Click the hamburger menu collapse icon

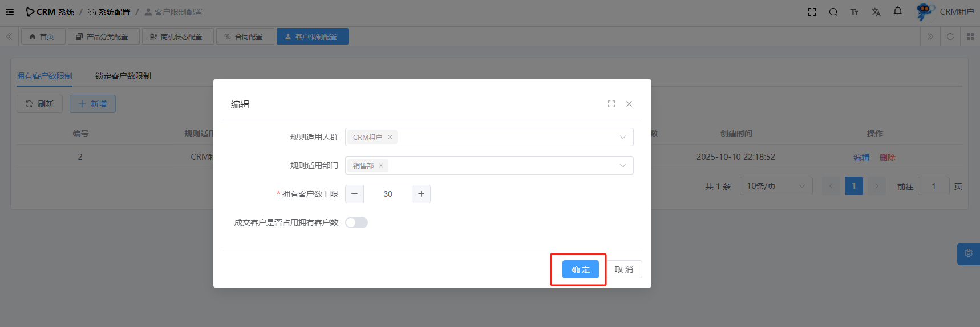pyautogui.click(x=10, y=12)
